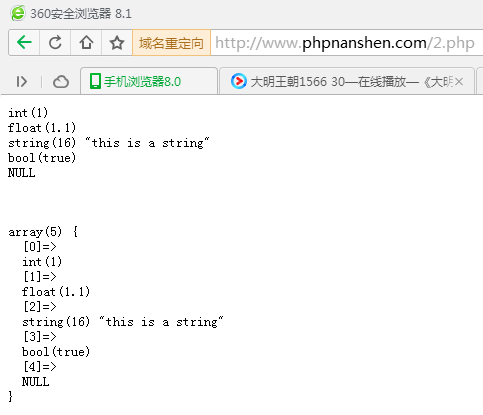Screen dimensions: 483x415
Task: Open the cloud sync icon
Action: [61, 81]
